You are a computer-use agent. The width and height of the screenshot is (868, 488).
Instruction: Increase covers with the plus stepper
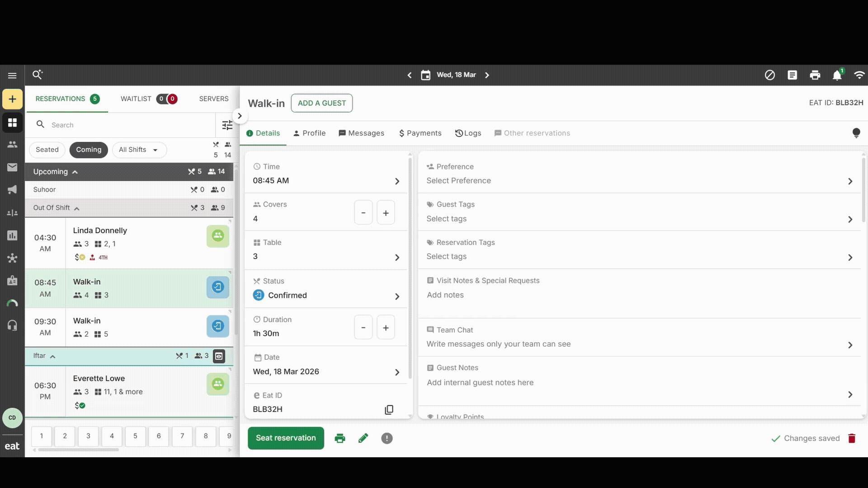[x=386, y=213]
